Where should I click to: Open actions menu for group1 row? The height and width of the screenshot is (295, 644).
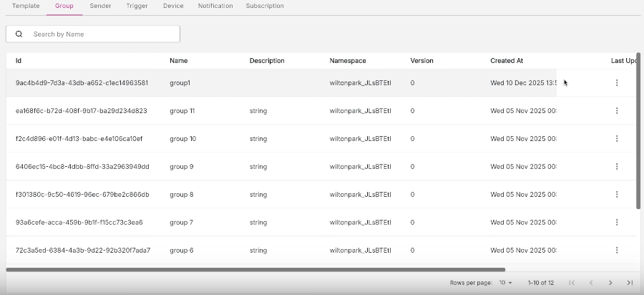[617, 83]
